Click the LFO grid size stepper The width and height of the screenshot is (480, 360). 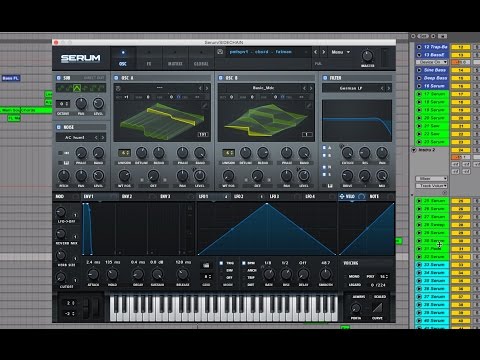point(207,276)
